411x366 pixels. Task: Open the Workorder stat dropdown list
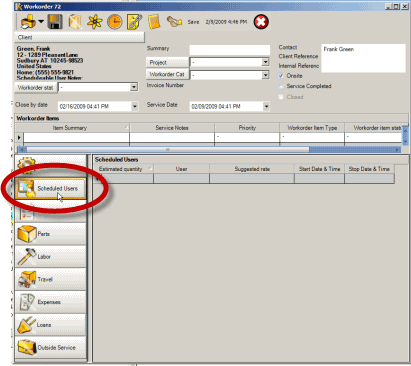pyautogui.click(x=134, y=87)
